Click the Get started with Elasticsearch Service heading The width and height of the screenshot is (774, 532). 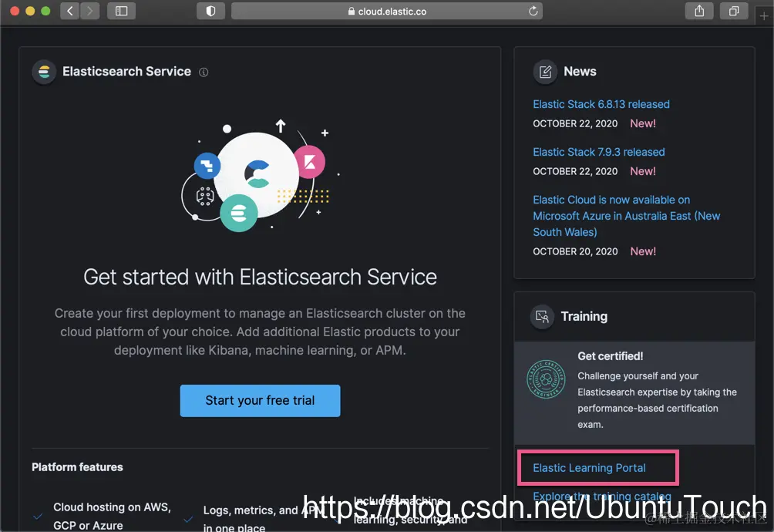260,277
